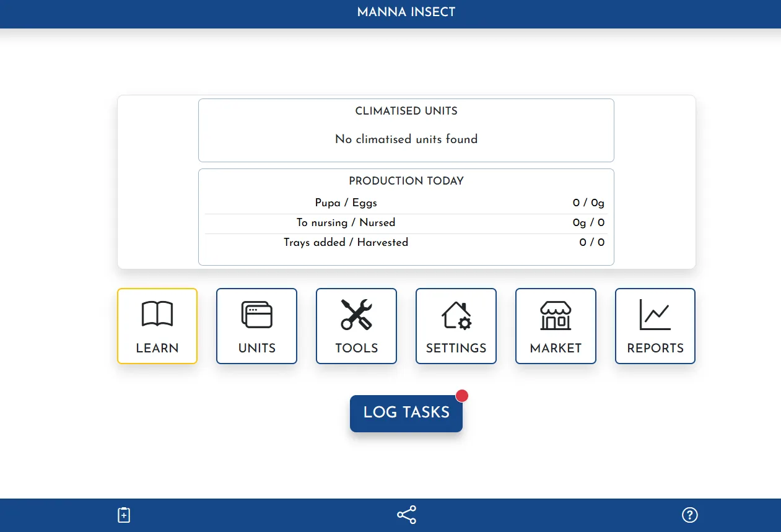Open SETTINGS via the house-gear icon
The image size is (781, 532).
pos(456,315)
